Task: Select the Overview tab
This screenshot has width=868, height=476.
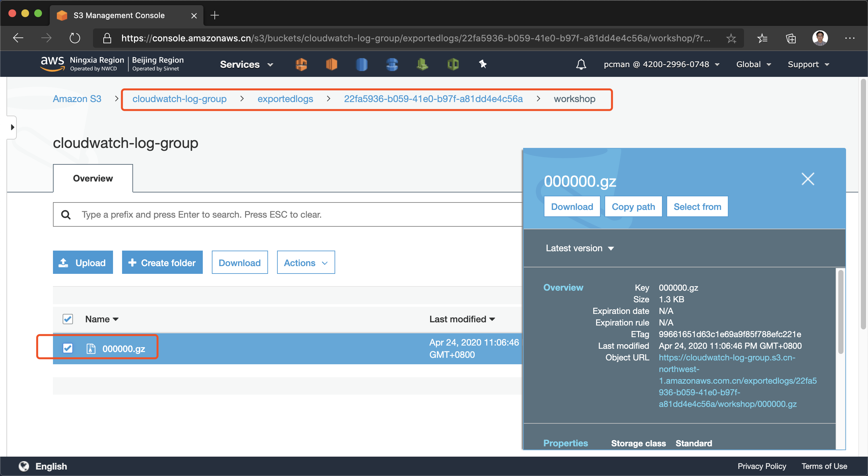Action: pos(93,178)
